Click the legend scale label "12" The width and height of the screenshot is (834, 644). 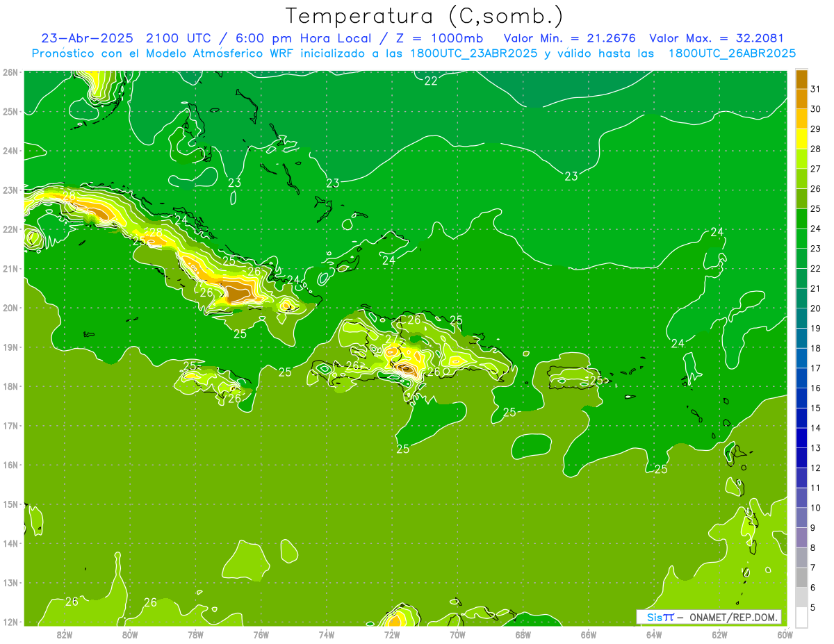point(815,468)
